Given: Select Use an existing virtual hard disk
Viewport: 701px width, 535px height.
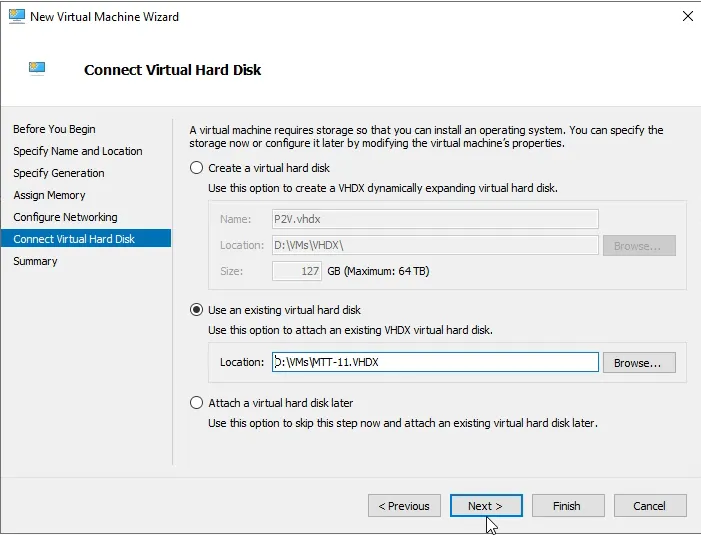Looking at the screenshot, I should [x=196, y=310].
